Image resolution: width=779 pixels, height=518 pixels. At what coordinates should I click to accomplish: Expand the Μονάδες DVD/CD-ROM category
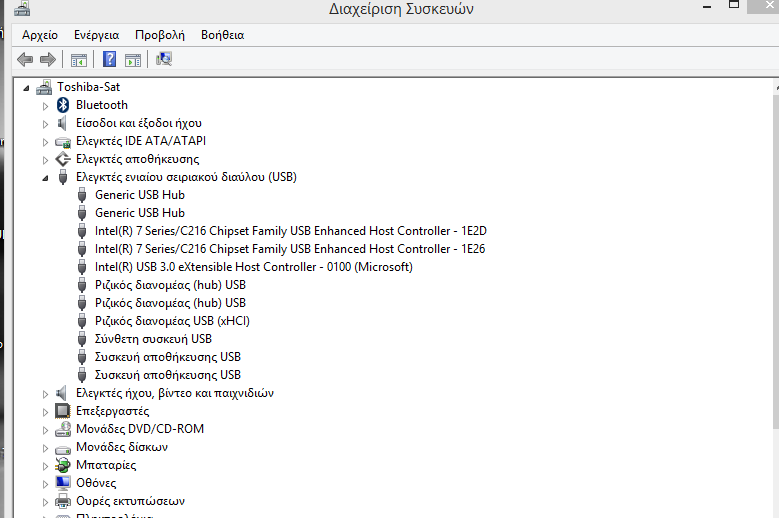tap(45, 430)
